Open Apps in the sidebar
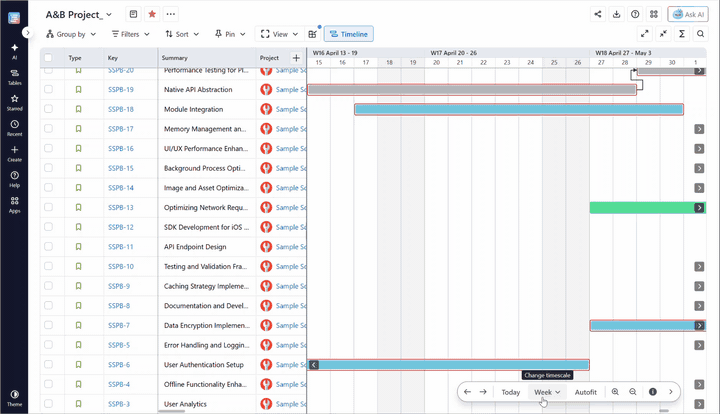The height and width of the screenshot is (414, 720). pyautogui.click(x=14, y=205)
